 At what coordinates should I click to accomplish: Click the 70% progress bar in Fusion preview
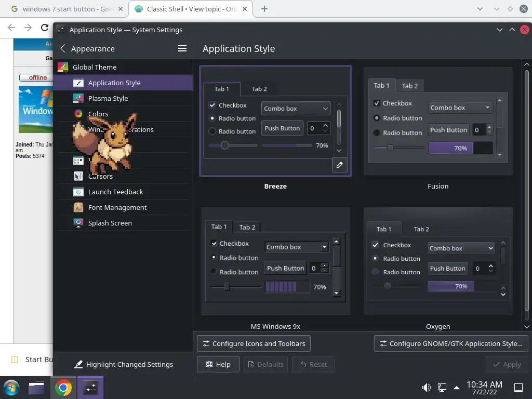pos(460,148)
